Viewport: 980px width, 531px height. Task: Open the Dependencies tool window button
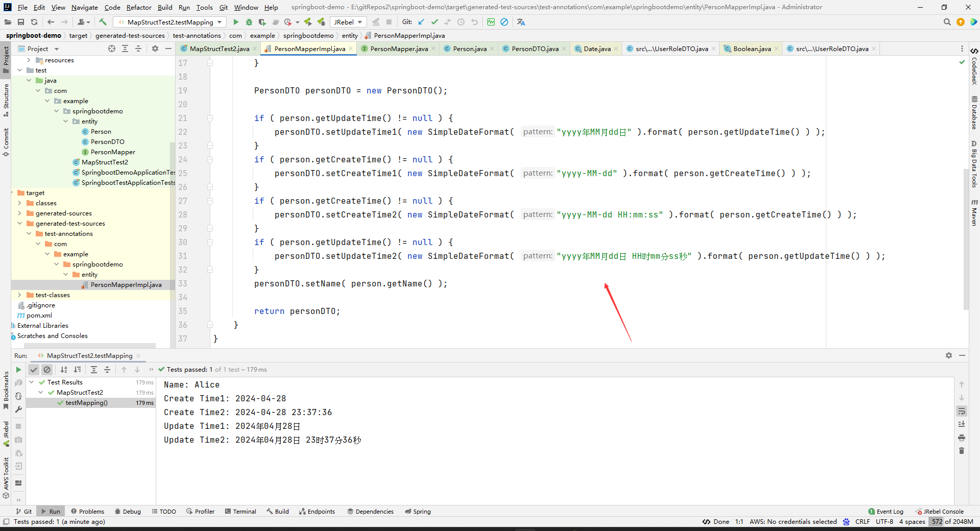pos(371,511)
